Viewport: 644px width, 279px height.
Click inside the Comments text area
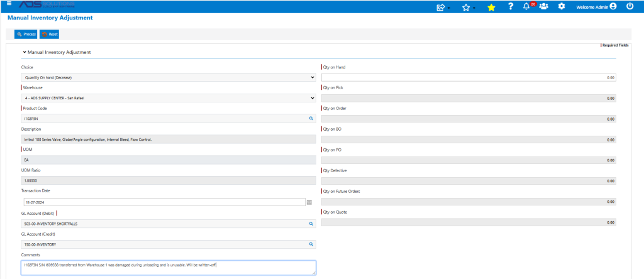click(169, 268)
